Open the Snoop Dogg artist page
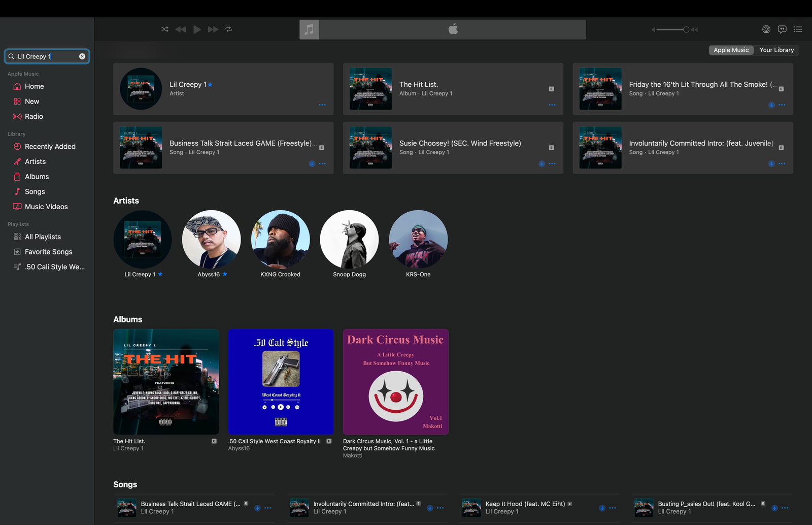This screenshot has height=525, width=812. [x=349, y=240]
